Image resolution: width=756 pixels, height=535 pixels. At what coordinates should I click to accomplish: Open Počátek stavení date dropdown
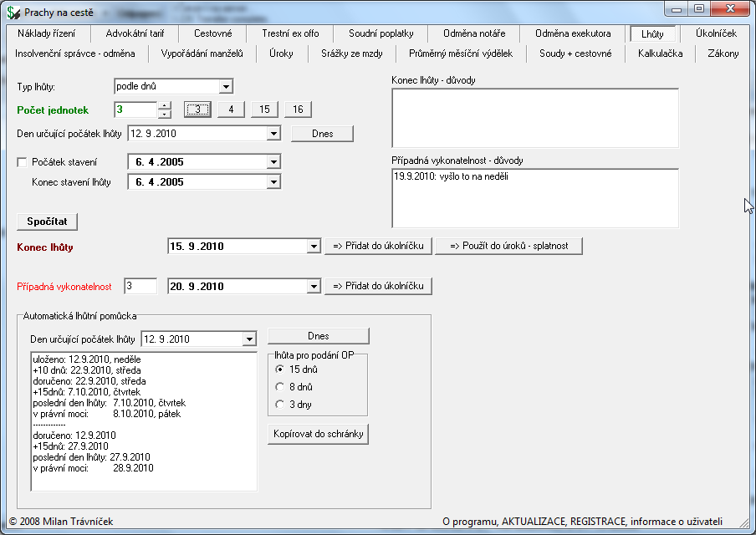tap(273, 162)
